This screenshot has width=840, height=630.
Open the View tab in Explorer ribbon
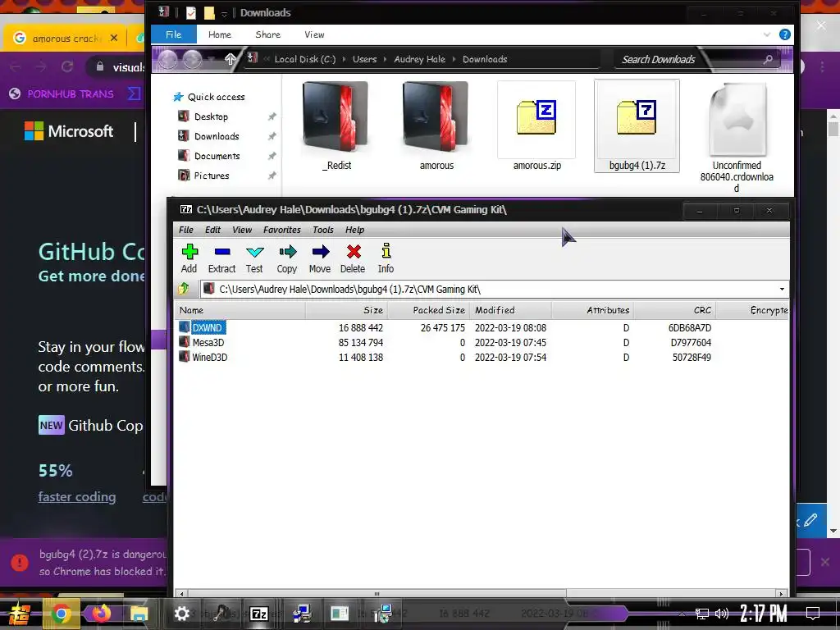[x=314, y=34]
